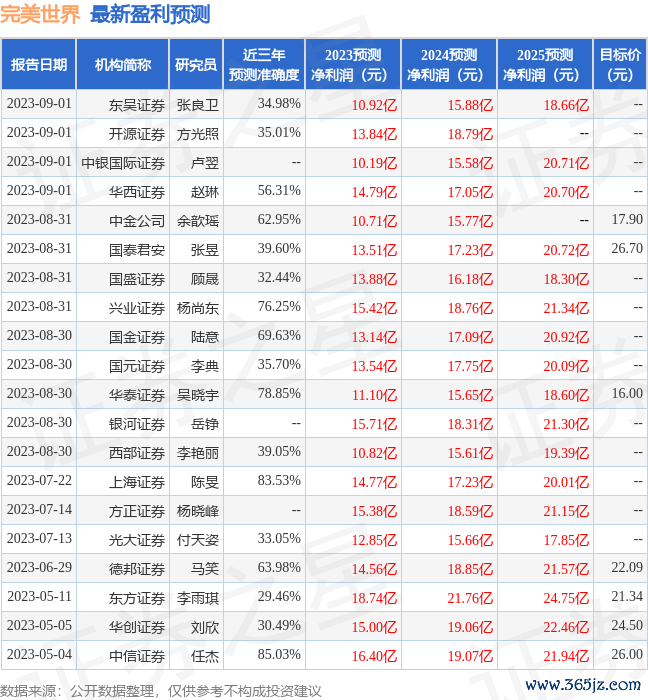This screenshot has height=700, width=648.
Task: Click researcher name 张良卫
Action: tap(198, 105)
